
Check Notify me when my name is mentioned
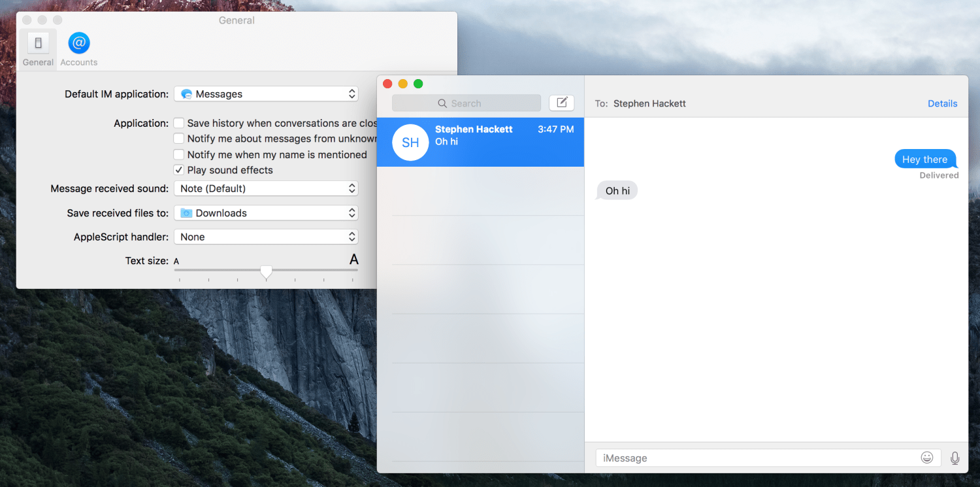pyautogui.click(x=178, y=154)
